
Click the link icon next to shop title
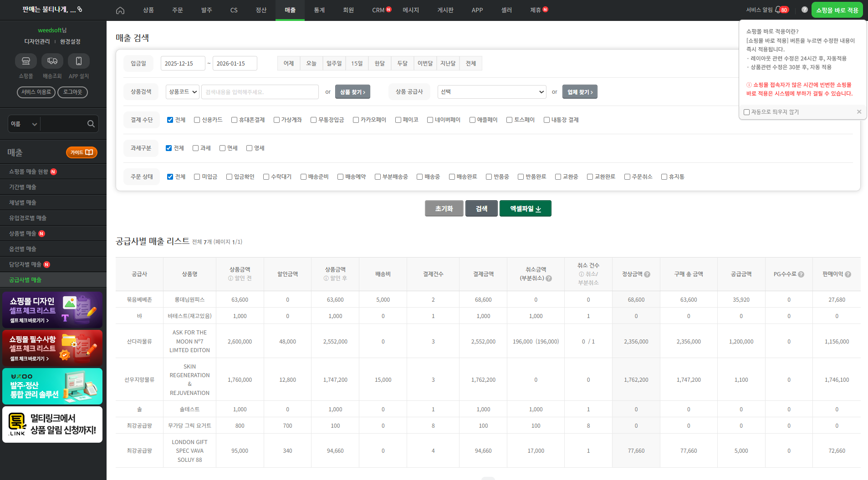(80, 9)
